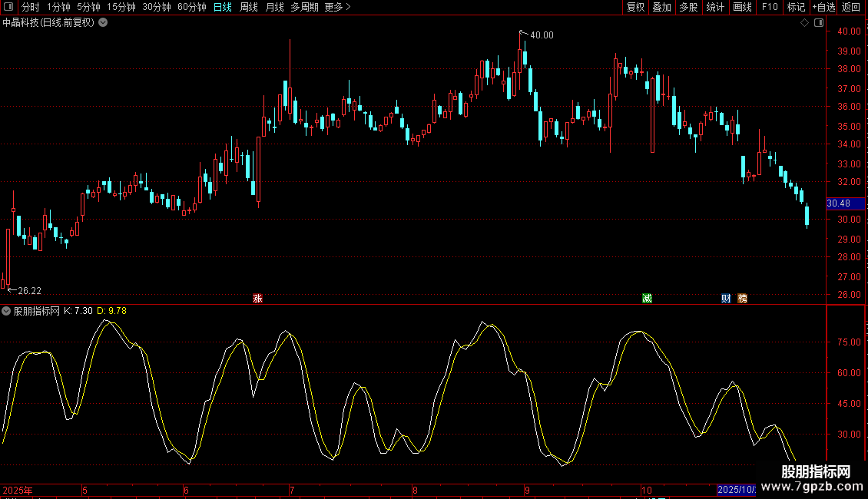868x499 pixels.
Task: Click the orange 榜 event marker
Action: coord(742,298)
